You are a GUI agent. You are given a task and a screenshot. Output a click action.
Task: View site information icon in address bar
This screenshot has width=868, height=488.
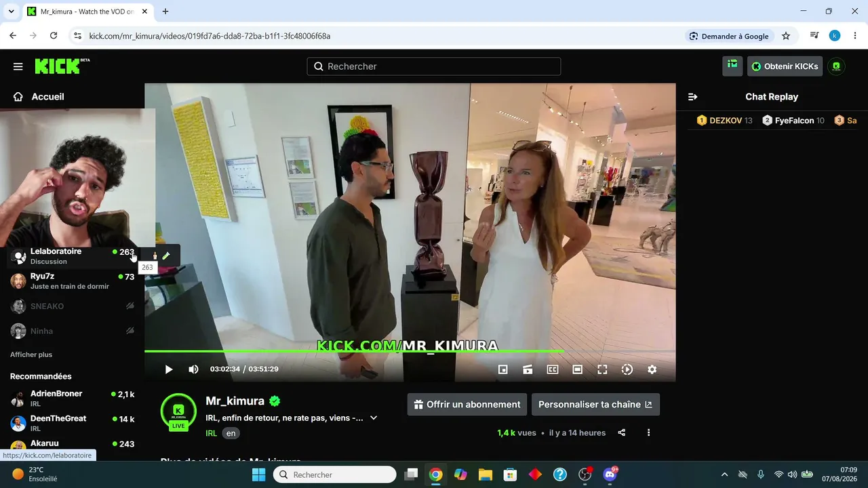pos(77,36)
